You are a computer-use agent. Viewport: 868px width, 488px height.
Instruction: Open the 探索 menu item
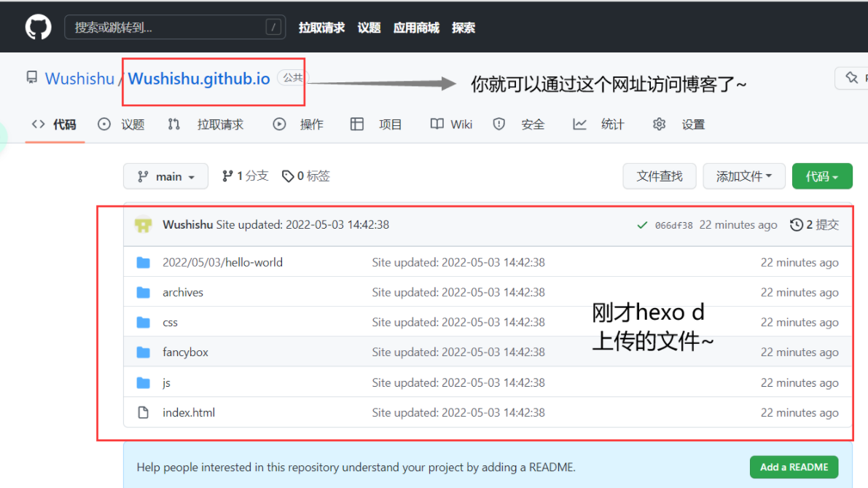tap(464, 28)
